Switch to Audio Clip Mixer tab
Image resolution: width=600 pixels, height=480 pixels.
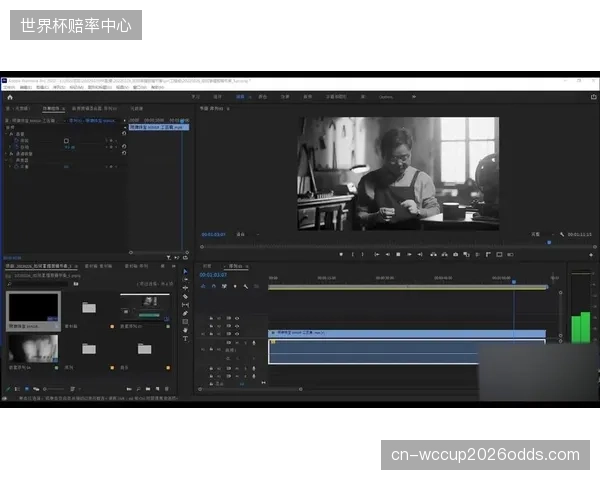click(94, 109)
